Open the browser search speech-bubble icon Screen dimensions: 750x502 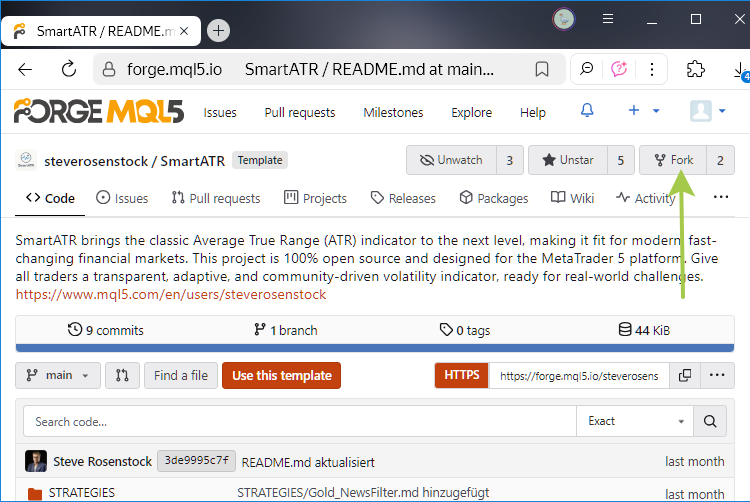[586, 69]
